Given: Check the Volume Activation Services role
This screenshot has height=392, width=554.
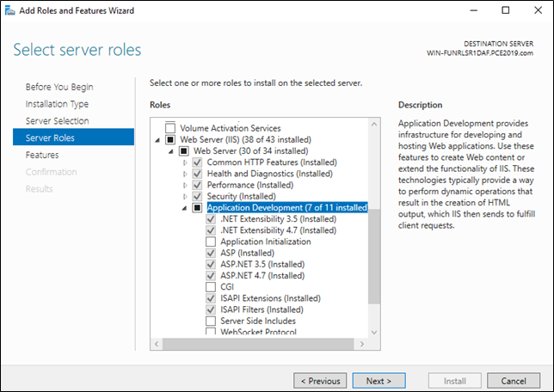Looking at the screenshot, I should [x=170, y=128].
